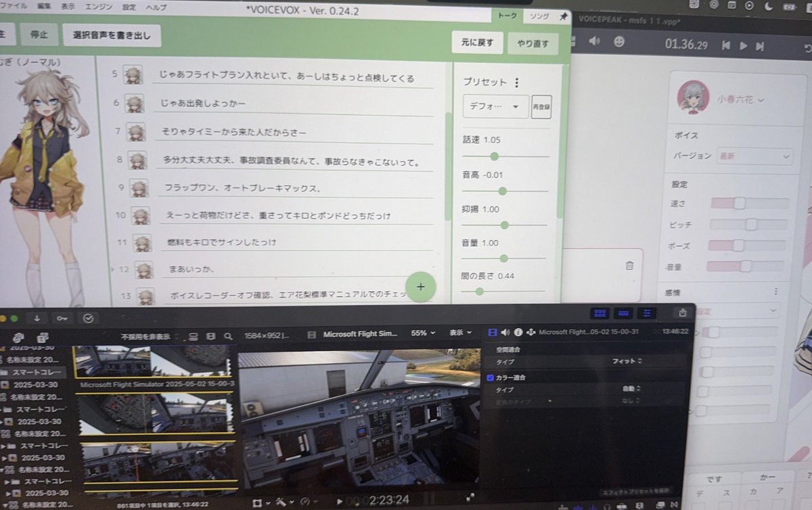Open the Final Cut Pro 表示 view dropdown
The image size is (812, 510).
click(x=460, y=333)
